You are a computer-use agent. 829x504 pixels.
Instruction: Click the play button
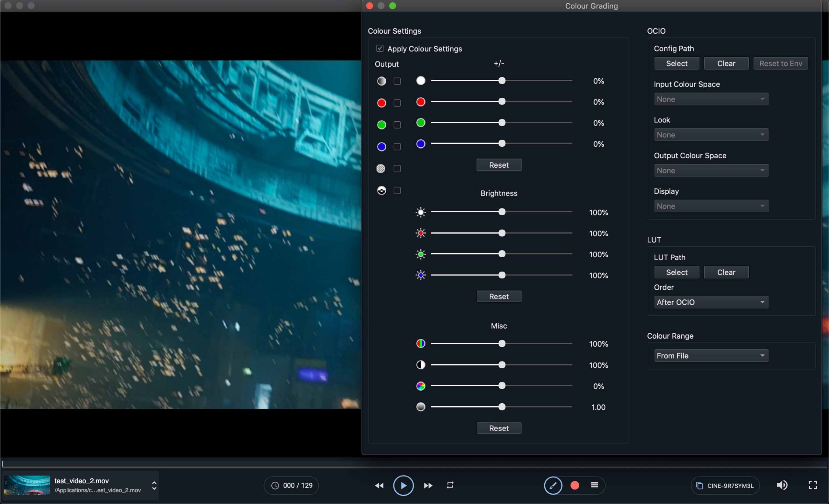(403, 485)
